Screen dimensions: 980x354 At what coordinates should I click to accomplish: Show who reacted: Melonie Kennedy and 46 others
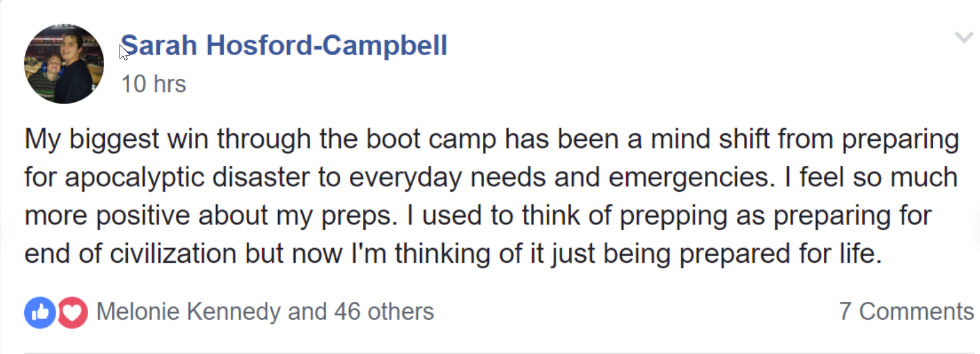pos(265,311)
